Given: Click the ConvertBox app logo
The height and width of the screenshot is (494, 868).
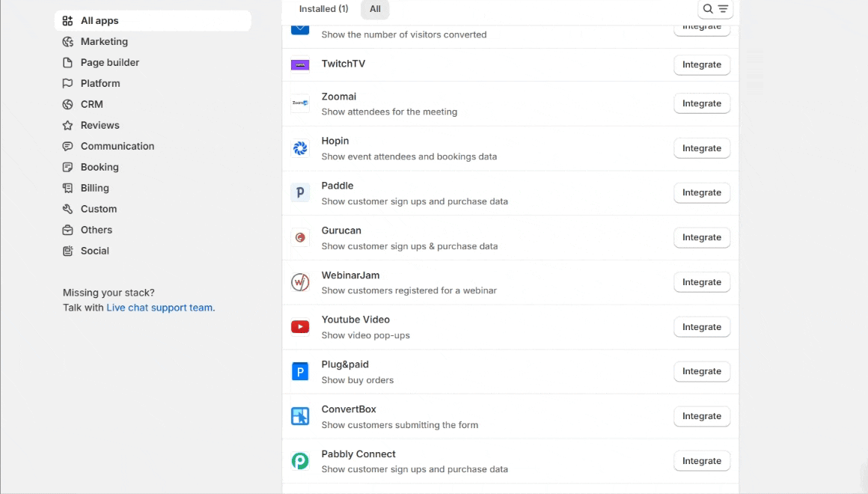Looking at the screenshot, I should tap(300, 416).
